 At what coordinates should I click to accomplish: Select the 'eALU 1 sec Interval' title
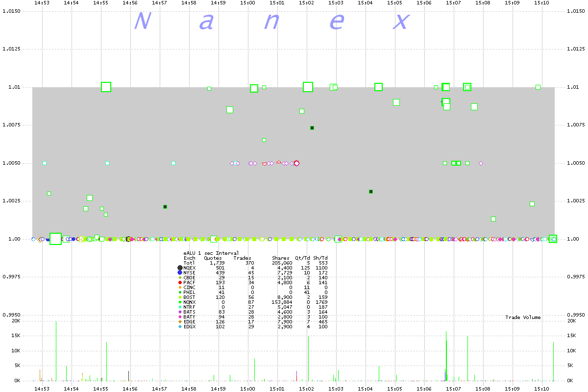pyautogui.click(x=211, y=253)
